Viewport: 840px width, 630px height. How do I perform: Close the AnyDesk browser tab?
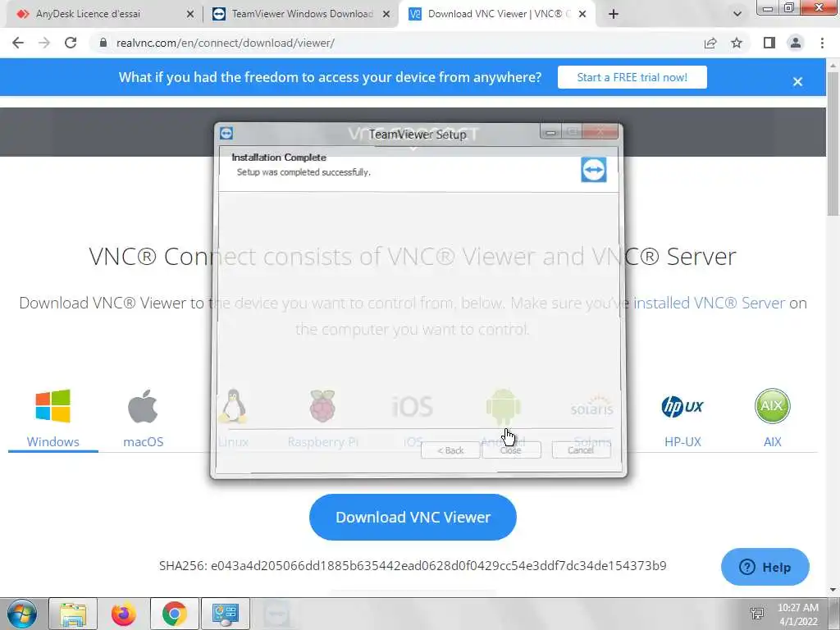coord(190,15)
